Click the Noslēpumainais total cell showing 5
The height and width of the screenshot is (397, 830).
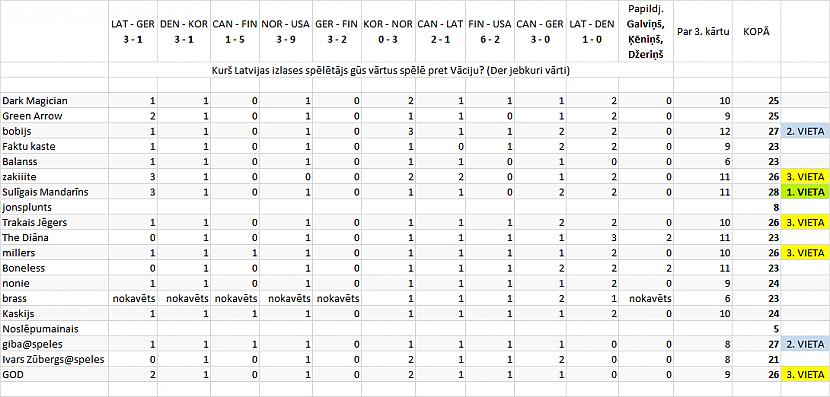pyautogui.click(x=757, y=329)
